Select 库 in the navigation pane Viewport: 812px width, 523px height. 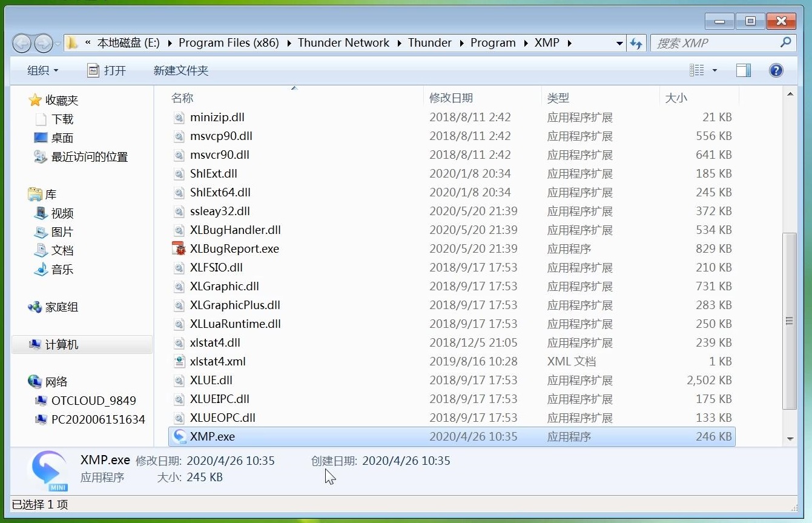[42, 195]
